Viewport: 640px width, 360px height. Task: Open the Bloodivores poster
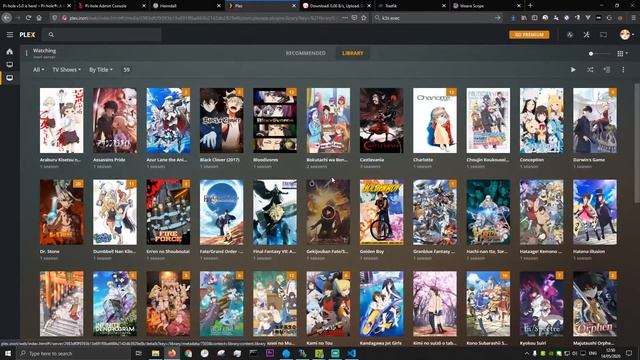[275, 120]
